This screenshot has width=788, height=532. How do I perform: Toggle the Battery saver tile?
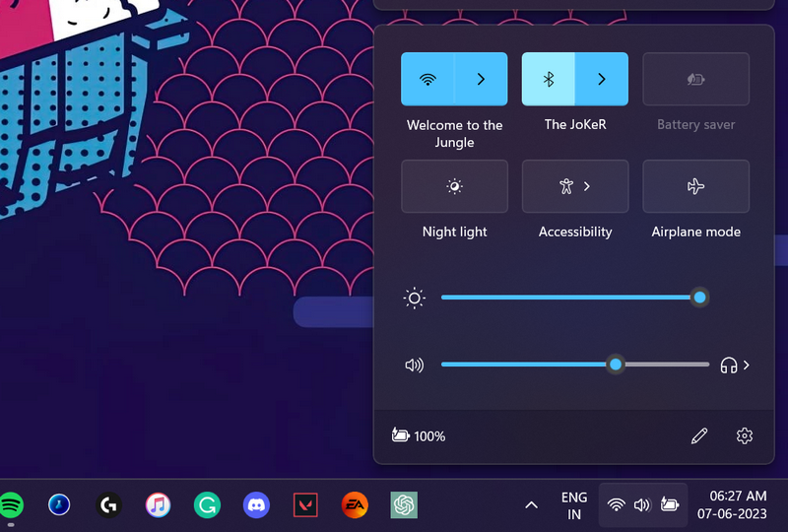point(696,79)
